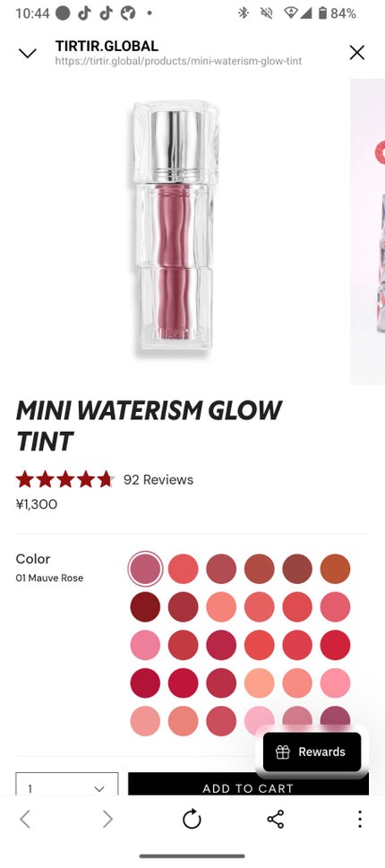Open the 92 Reviews link

[x=158, y=479]
